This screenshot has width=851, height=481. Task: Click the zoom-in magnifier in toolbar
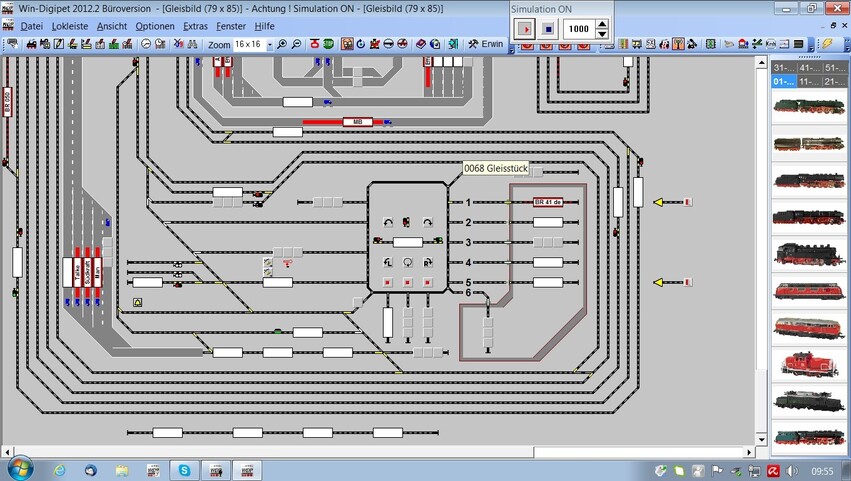[x=282, y=44]
